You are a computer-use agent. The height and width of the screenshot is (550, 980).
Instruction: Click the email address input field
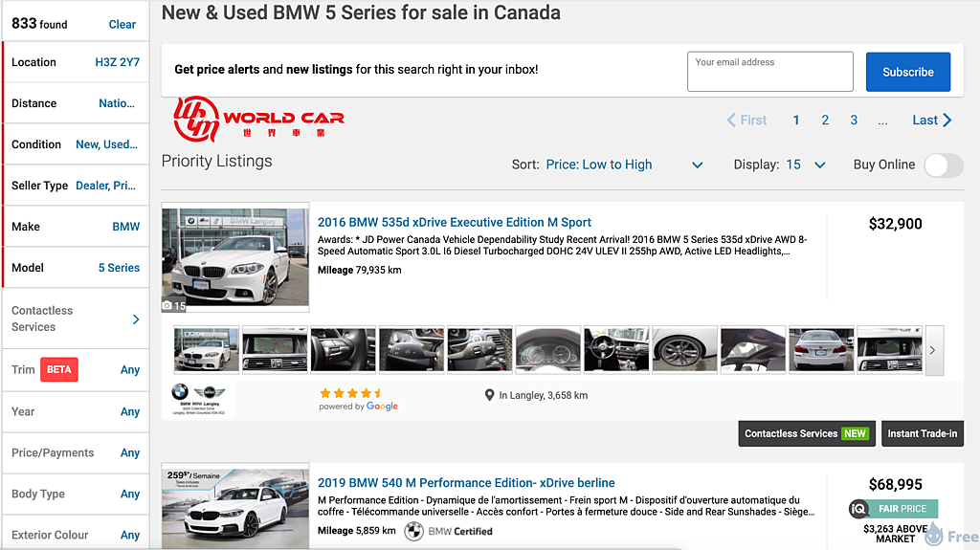pyautogui.click(x=769, y=72)
